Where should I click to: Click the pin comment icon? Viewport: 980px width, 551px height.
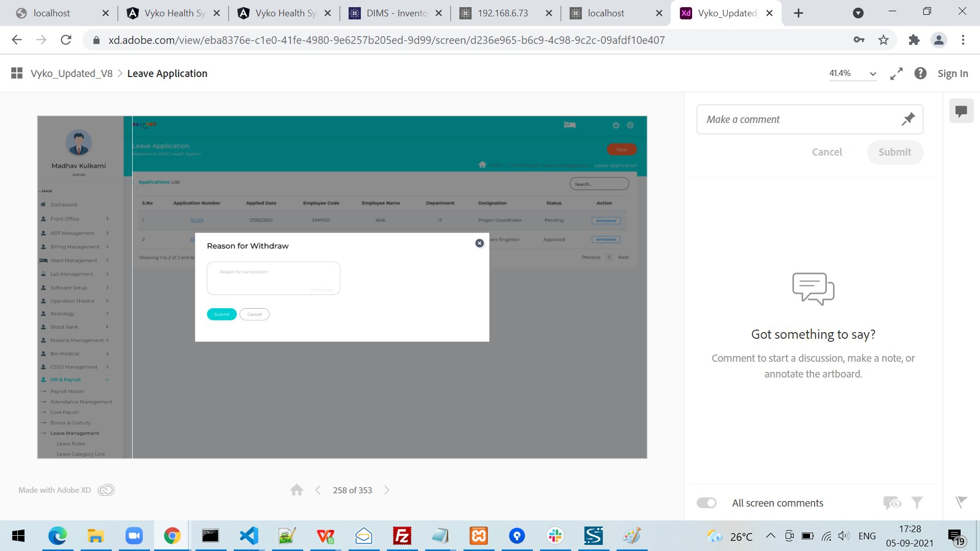tap(908, 119)
